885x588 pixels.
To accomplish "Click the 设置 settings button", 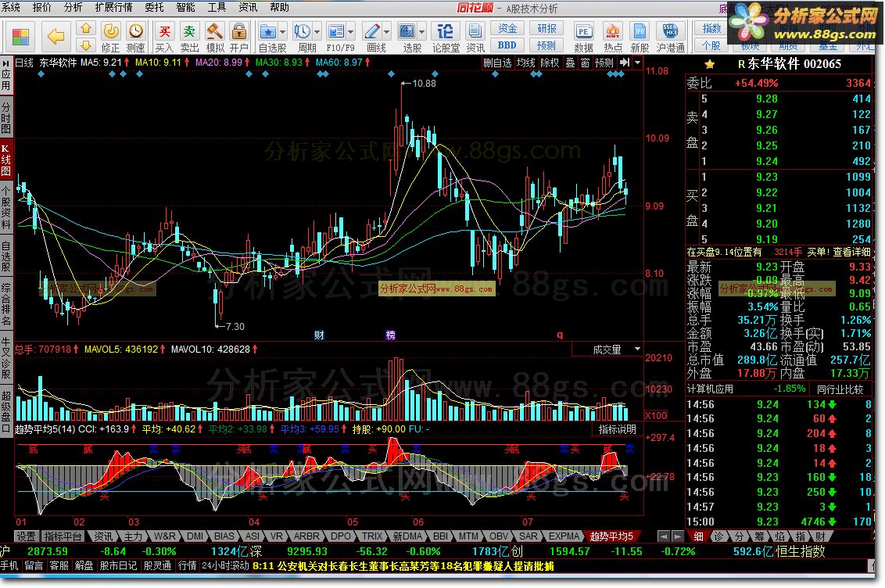I will [26, 536].
